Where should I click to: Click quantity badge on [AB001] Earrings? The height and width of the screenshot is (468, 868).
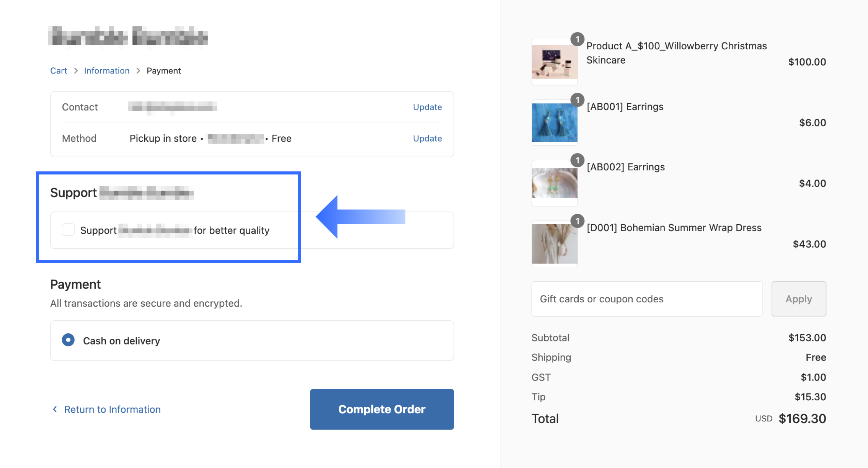click(577, 100)
